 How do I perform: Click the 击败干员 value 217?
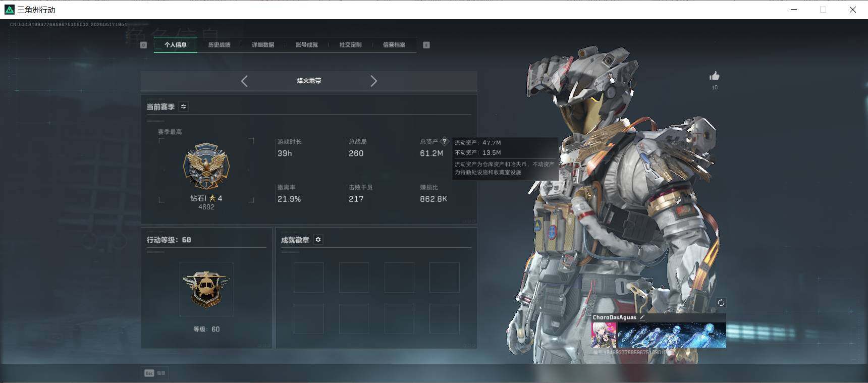point(356,199)
